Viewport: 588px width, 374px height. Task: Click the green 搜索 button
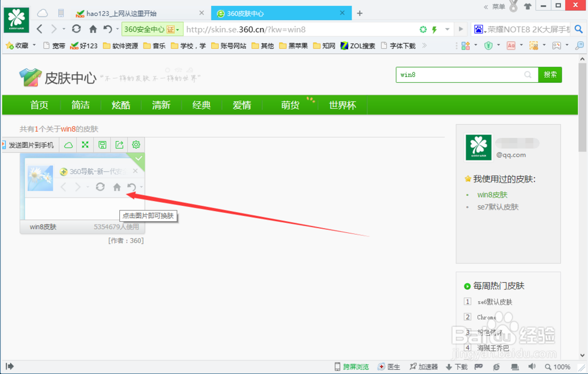coord(550,75)
